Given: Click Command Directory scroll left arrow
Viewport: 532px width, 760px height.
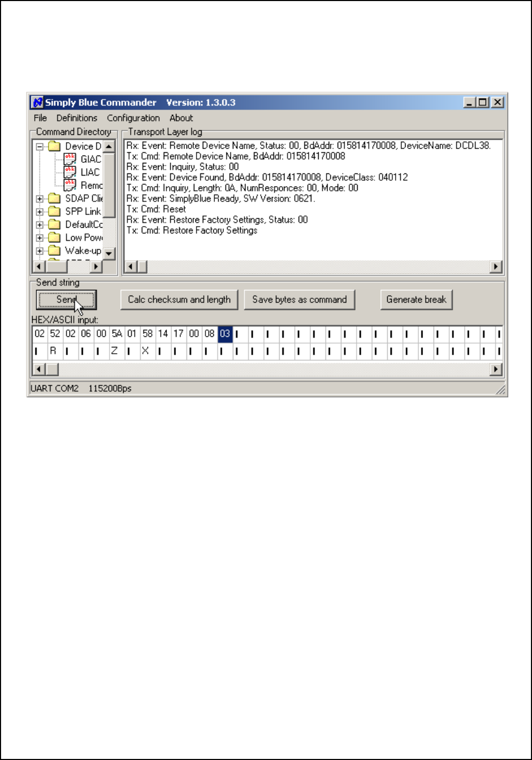Looking at the screenshot, I should pyautogui.click(x=38, y=267).
